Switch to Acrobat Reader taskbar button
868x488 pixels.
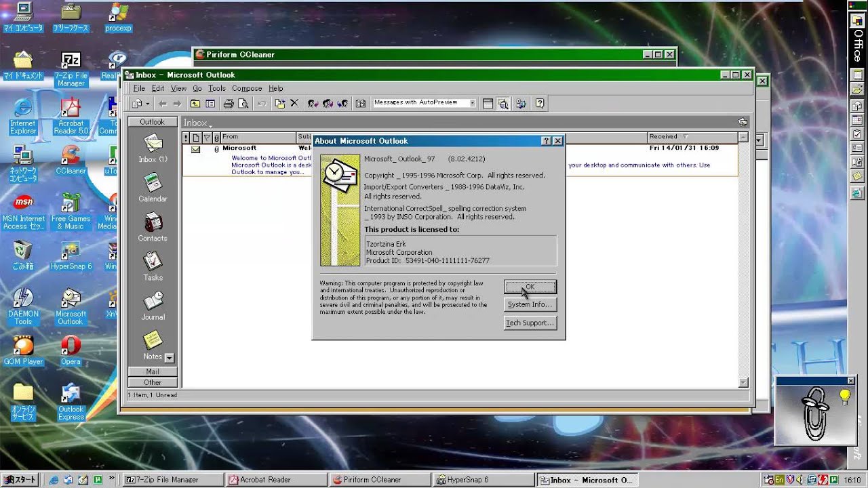coord(277,479)
